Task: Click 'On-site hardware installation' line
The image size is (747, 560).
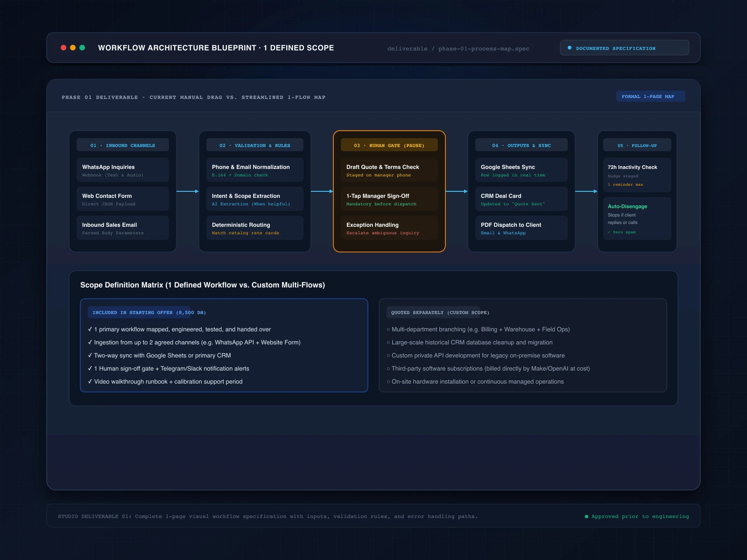Action: tap(475, 382)
